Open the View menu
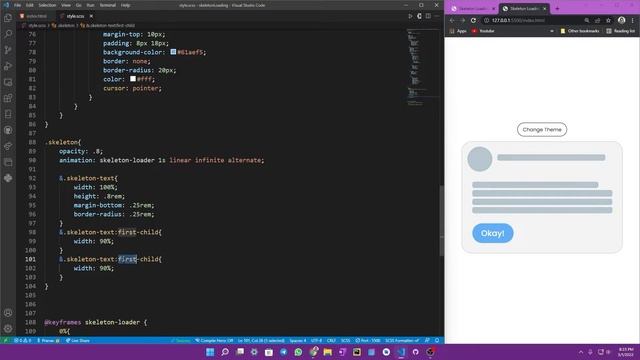 [66, 5]
